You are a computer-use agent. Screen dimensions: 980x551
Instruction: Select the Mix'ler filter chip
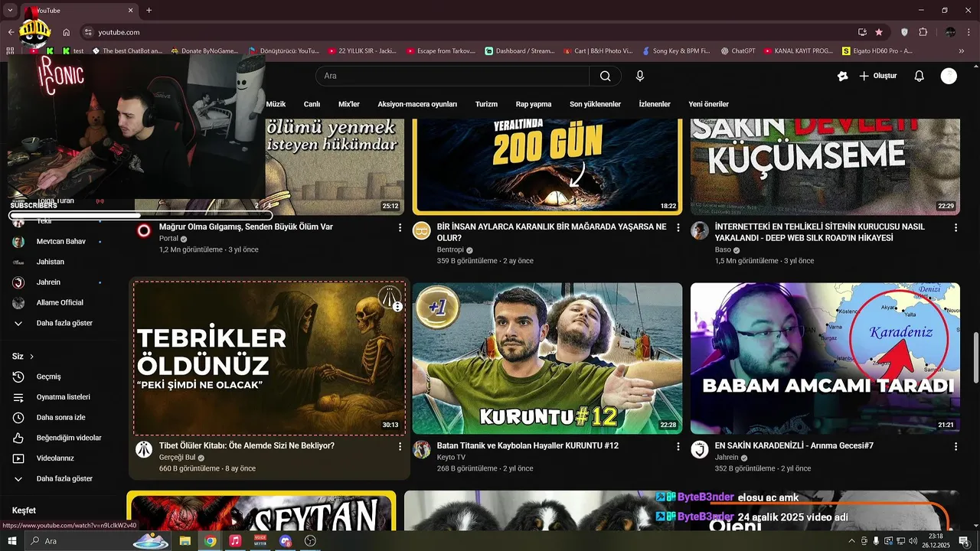349,104
